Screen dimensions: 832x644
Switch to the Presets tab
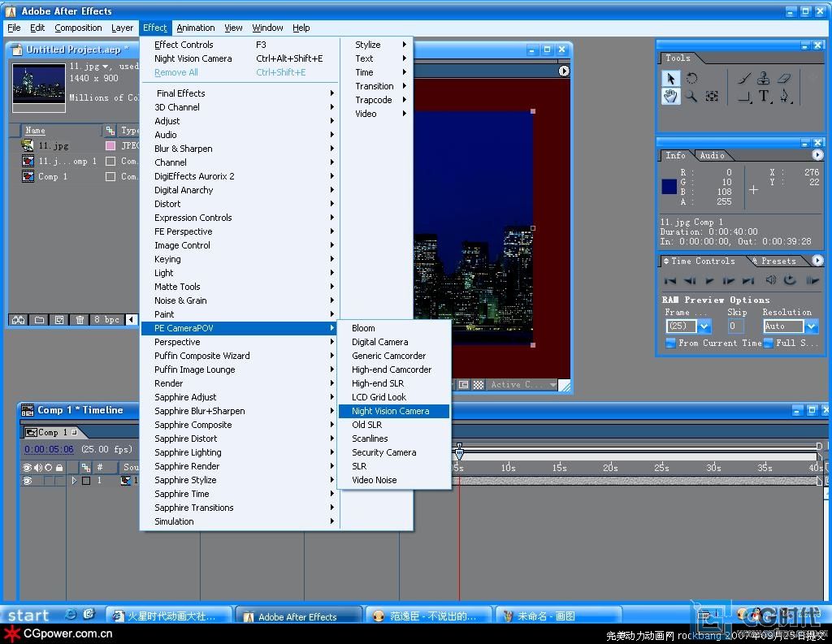click(778, 261)
